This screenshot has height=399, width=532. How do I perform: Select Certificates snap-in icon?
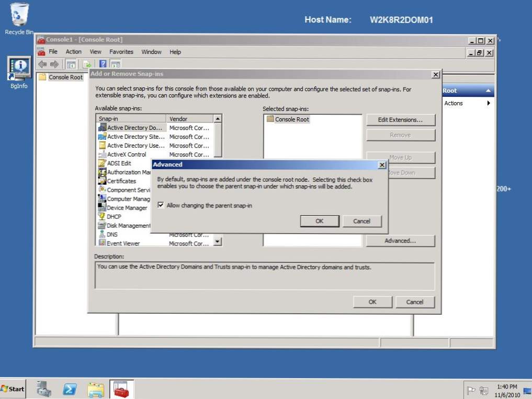(x=102, y=181)
